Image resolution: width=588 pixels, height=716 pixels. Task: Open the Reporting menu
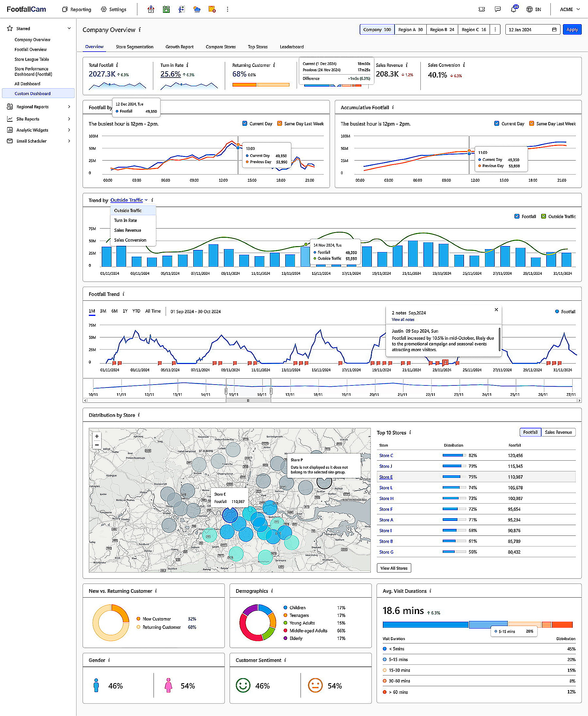77,10
